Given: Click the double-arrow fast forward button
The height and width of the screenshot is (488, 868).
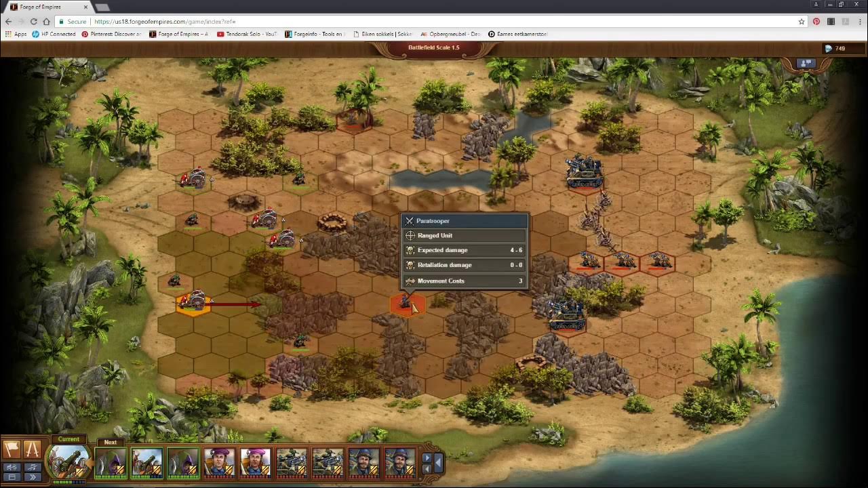Looking at the screenshot, I should (x=32, y=477).
